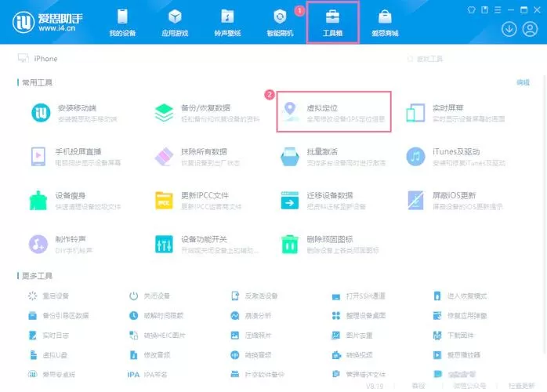Select the 工具箱 toolbox tab
547x392 pixels.
[332, 23]
